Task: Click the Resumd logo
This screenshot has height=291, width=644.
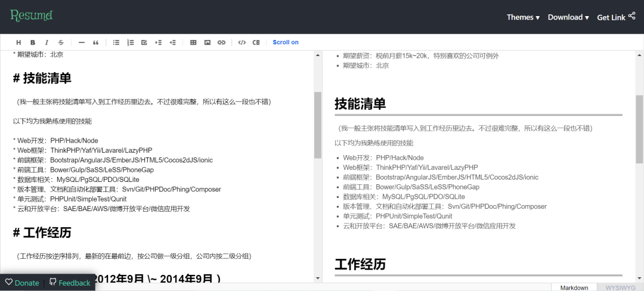Action: coord(32,16)
